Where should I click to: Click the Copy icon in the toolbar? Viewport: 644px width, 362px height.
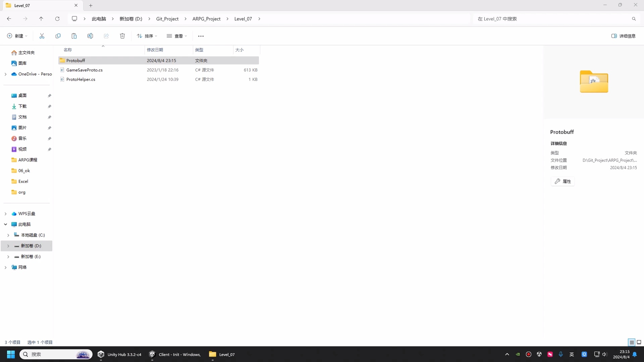coord(58,36)
